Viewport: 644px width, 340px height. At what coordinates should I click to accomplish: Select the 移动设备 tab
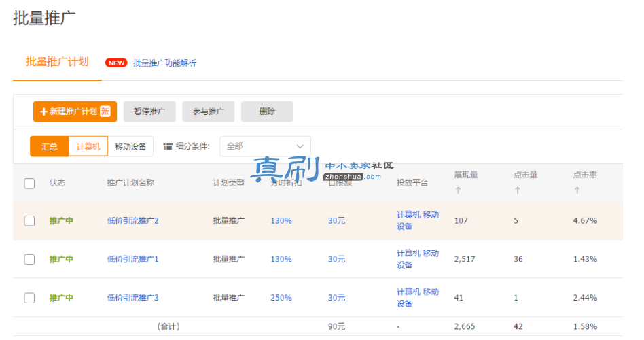(x=130, y=146)
